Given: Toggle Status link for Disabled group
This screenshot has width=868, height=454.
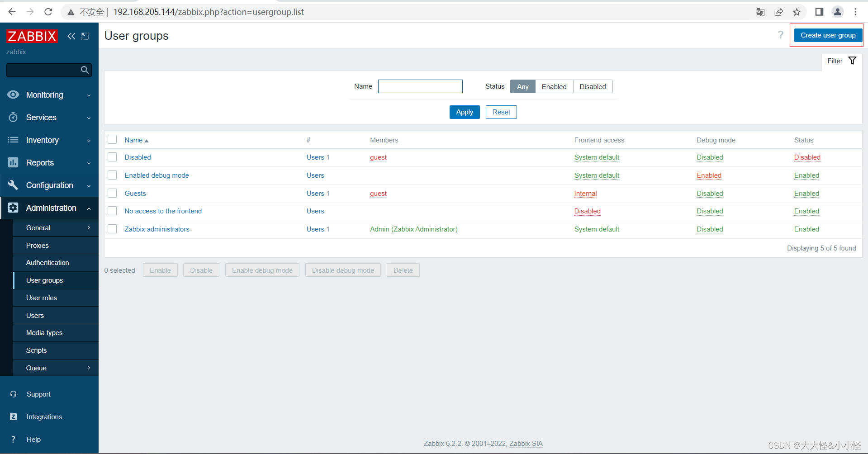Looking at the screenshot, I should tap(807, 157).
